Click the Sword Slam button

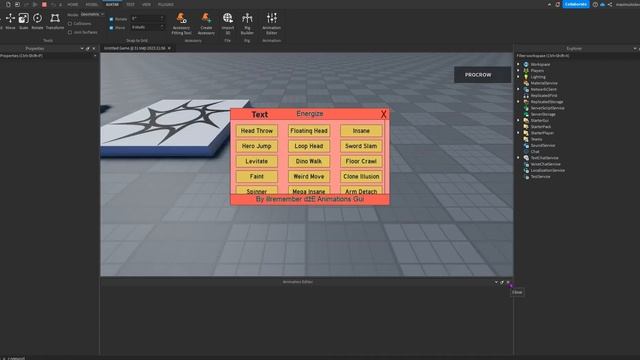[x=361, y=146]
